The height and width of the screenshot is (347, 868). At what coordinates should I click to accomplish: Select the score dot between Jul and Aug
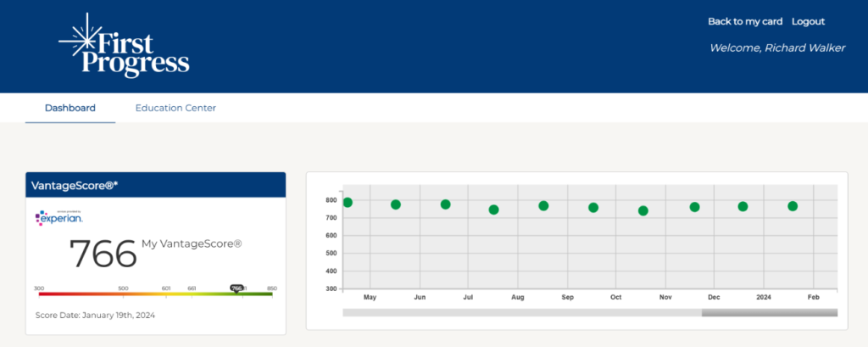494,210
